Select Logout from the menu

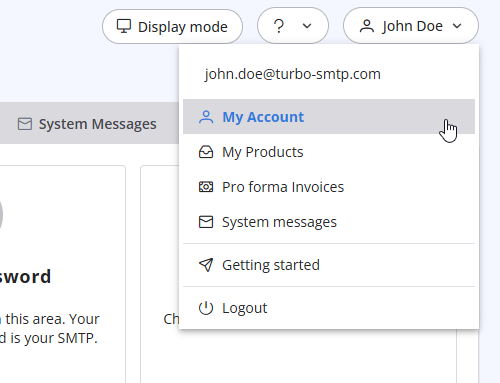pos(329,308)
